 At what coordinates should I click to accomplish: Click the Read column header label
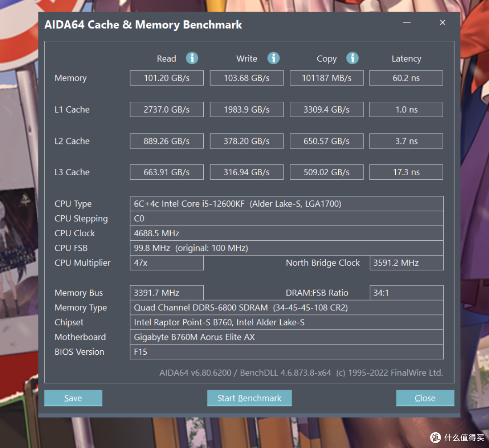click(166, 59)
